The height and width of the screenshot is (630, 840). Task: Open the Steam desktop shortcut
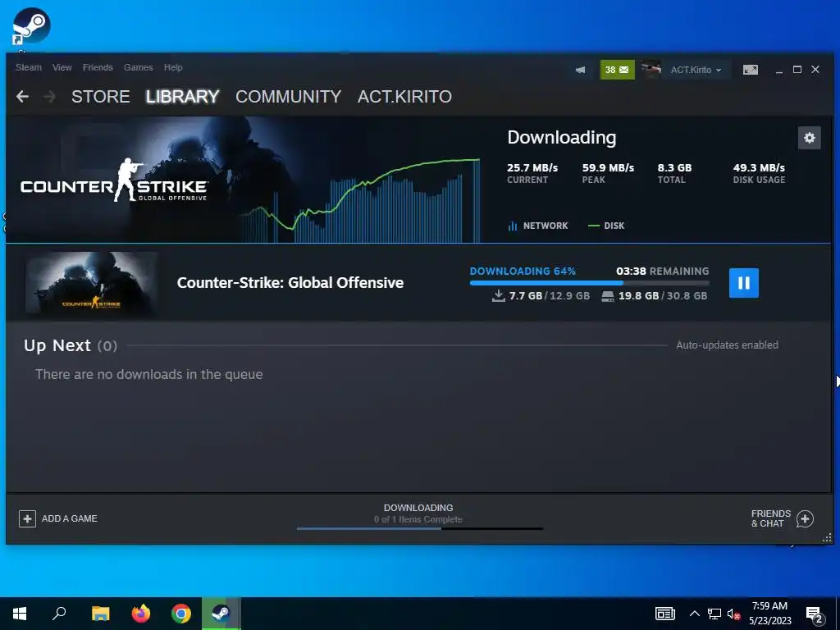tap(31, 27)
